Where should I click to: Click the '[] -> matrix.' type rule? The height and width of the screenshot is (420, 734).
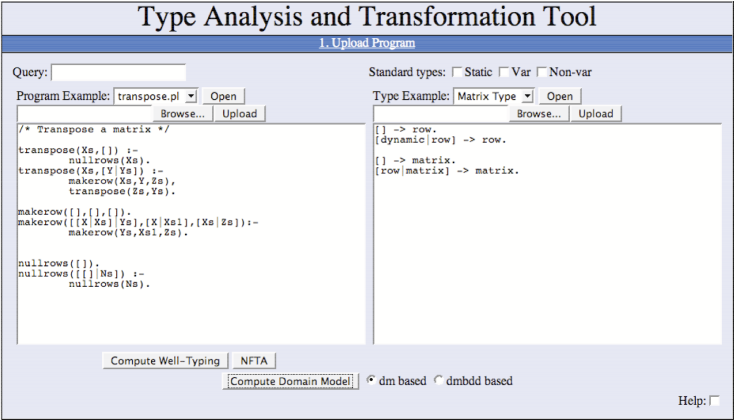click(x=415, y=161)
